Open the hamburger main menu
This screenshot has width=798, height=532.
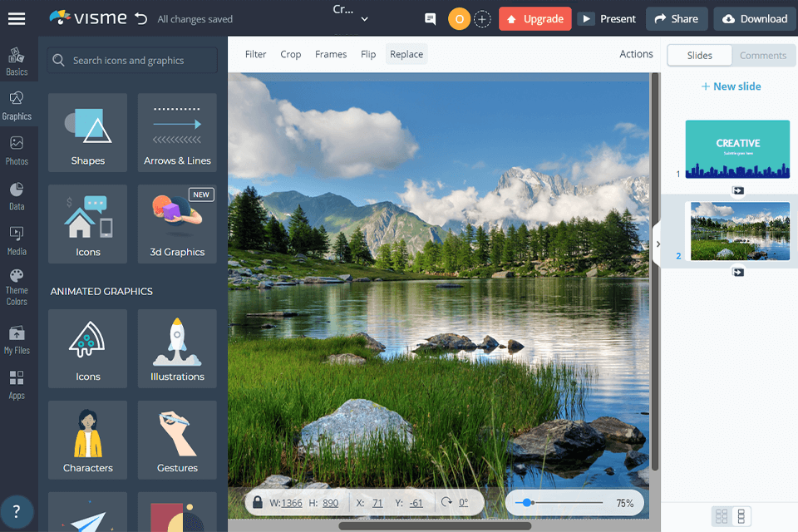click(x=17, y=19)
